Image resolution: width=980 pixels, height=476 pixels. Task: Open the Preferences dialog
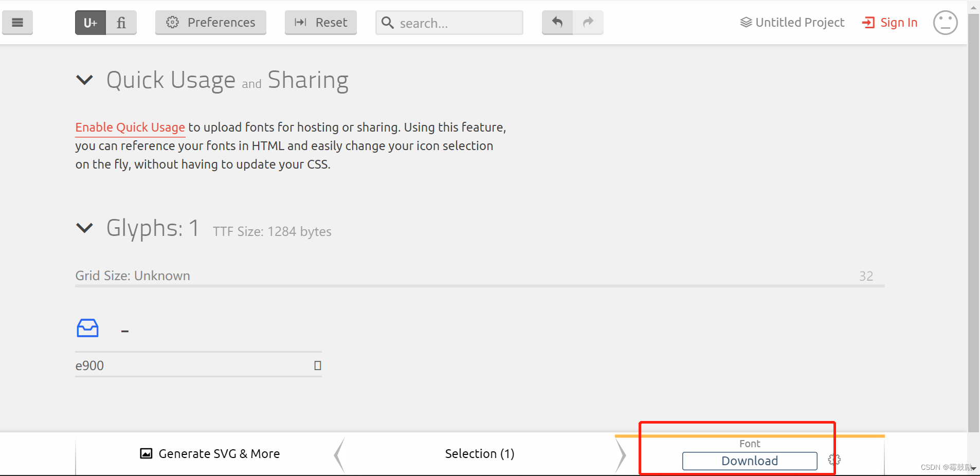pyautogui.click(x=211, y=23)
